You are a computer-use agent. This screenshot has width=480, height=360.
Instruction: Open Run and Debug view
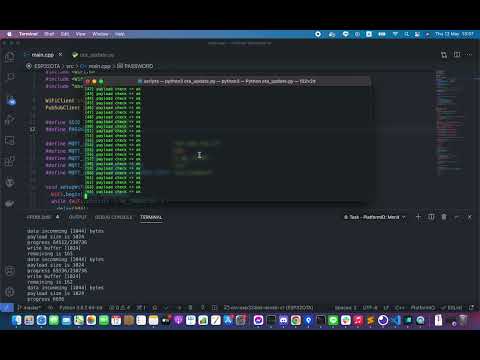(x=10, y=119)
